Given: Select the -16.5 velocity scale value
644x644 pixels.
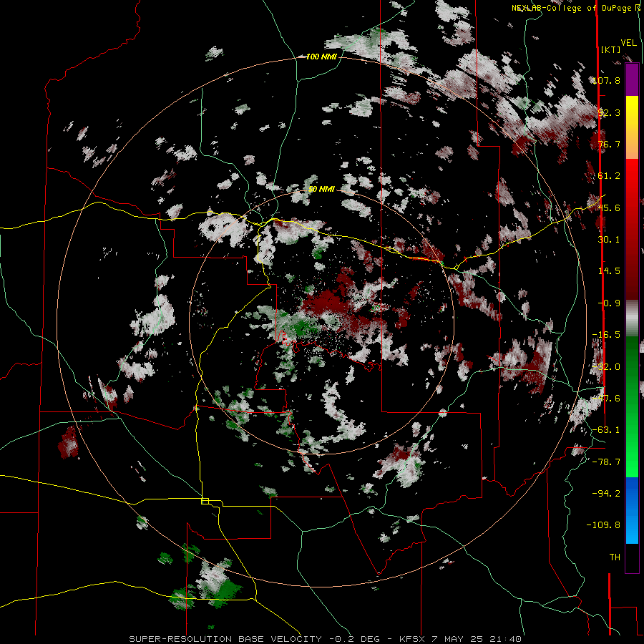Looking at the screenshot, I should coord(607,335).
